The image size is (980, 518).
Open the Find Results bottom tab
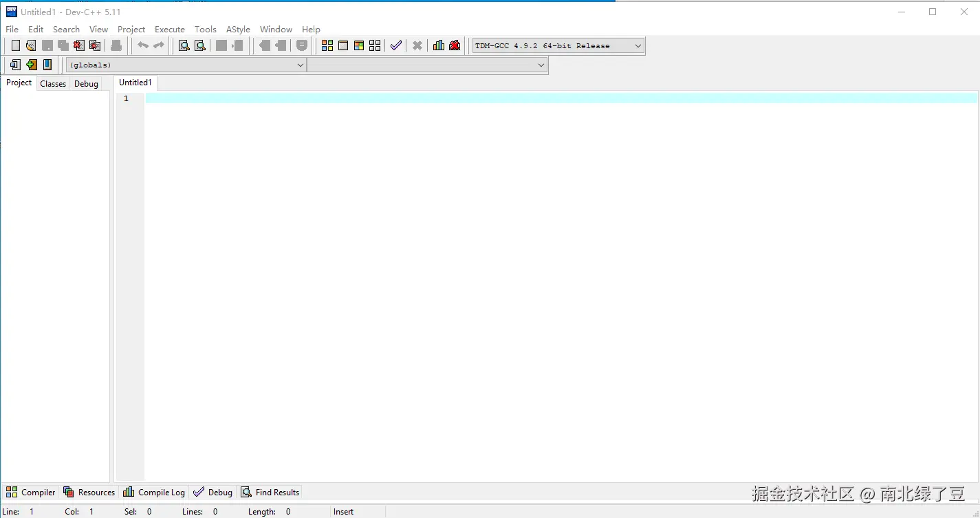tap(270, 492)
